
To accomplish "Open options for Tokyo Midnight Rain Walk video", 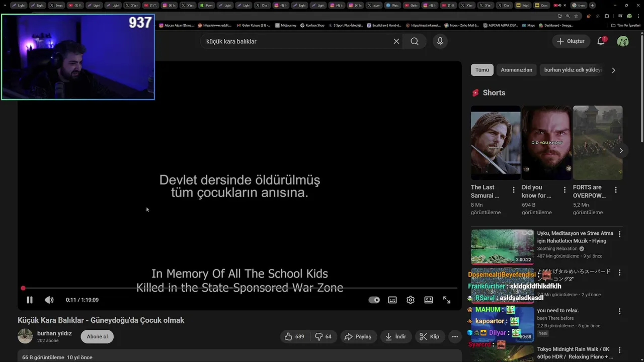I will click(x=619, y=349).
